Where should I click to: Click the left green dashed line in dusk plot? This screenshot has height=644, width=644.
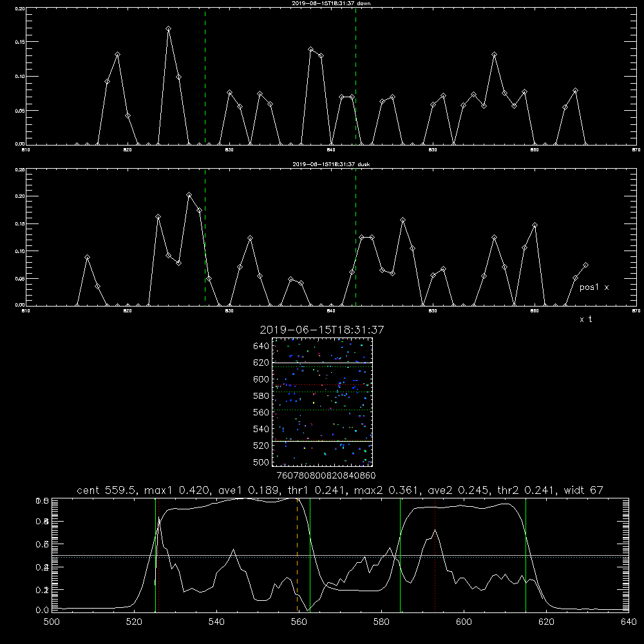click(205, 237)
